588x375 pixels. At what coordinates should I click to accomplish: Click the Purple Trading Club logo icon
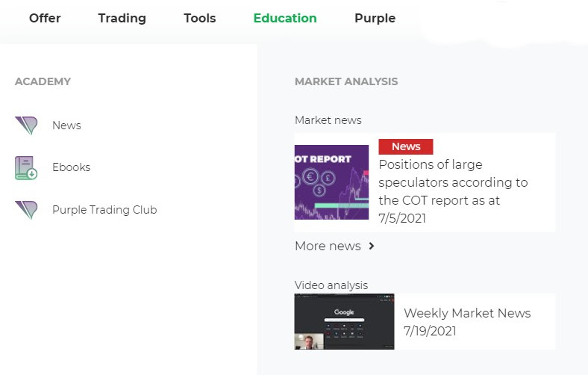26,210
